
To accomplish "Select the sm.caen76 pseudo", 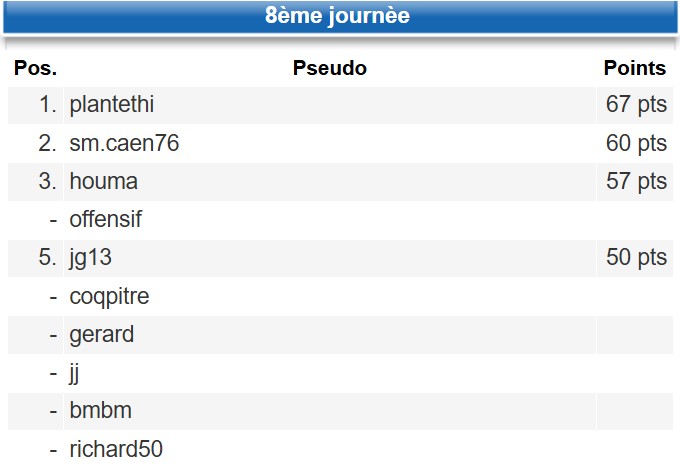I will (124, 143).
